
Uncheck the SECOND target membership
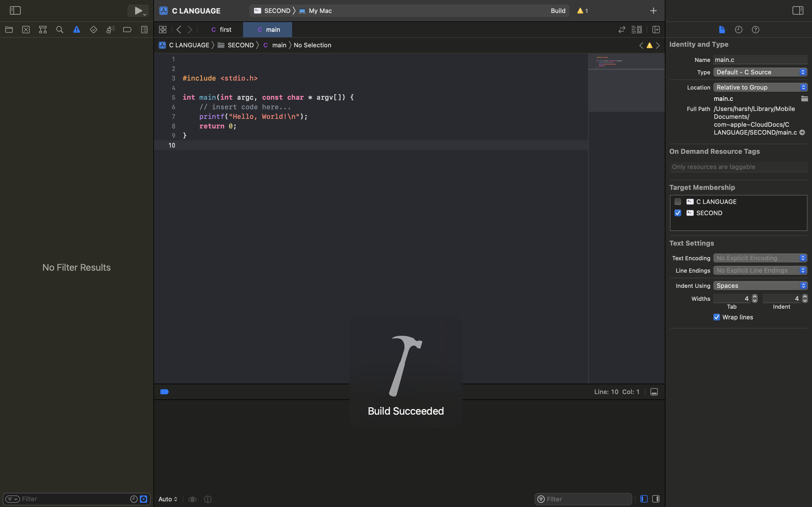click(x=678, y=213)
